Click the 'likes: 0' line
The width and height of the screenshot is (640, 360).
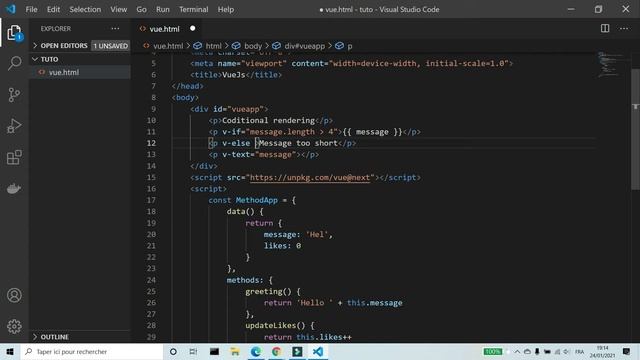pos(282,246)
